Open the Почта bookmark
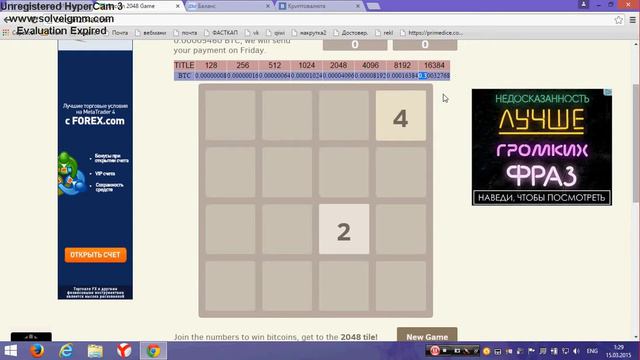Screen dimensions: 640x360 click(x=116, y=33)
